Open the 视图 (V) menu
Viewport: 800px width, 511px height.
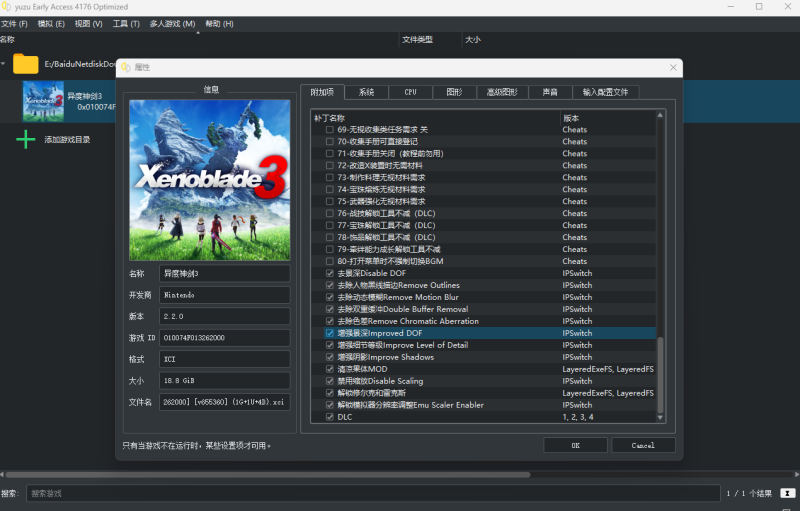pos(88,24)
